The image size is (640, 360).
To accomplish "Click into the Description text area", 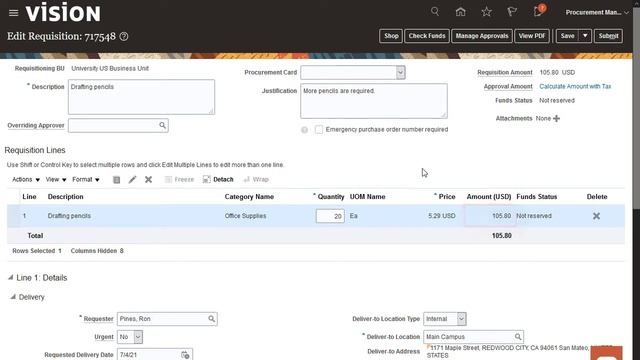I will click(141, 97).
